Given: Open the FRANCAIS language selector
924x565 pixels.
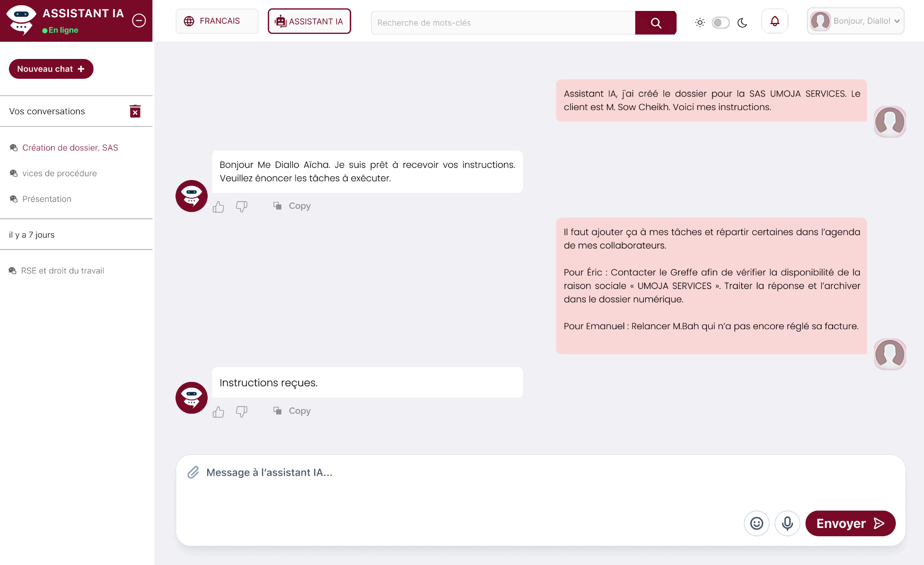Looking at the screenshot, I should (x=217, y=21).
